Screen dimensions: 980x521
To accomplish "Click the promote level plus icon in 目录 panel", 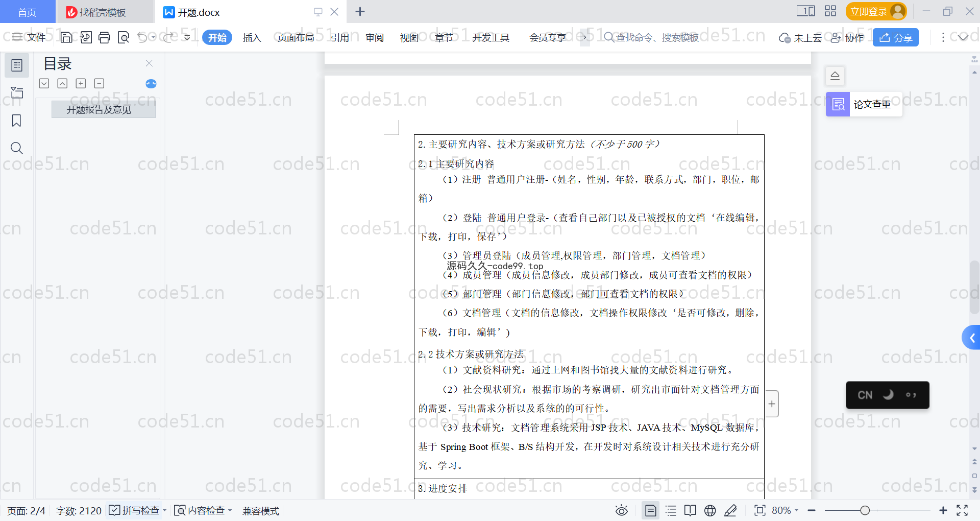I will [x=81, y=83].
